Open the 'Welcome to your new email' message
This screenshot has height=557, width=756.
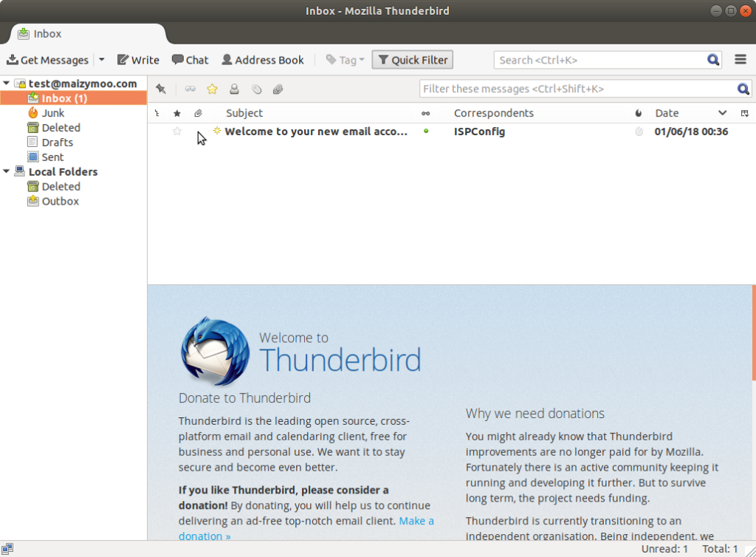click(x=316, y=131)
